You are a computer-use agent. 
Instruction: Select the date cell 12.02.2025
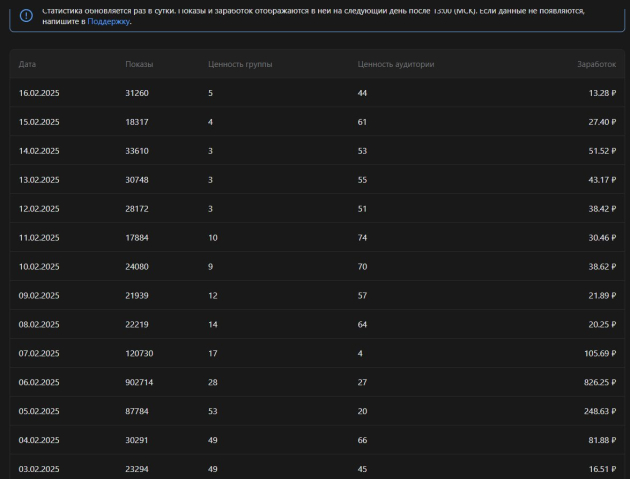(x=39, y=209)
